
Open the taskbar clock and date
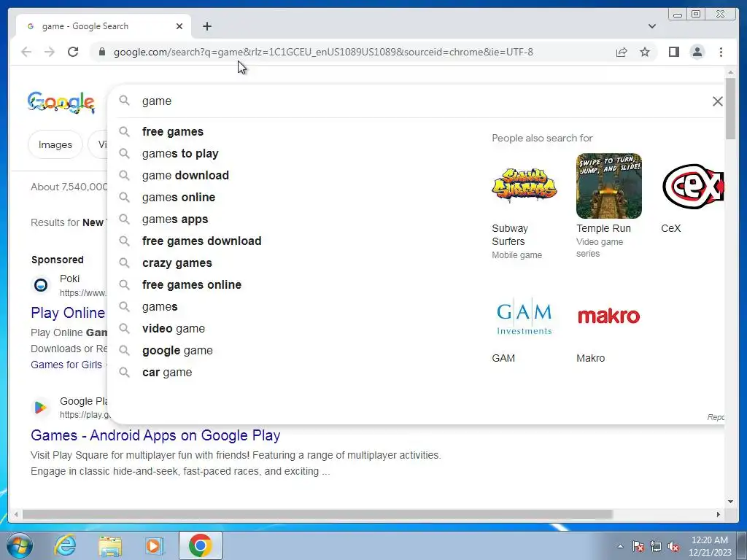coord(710,546)
